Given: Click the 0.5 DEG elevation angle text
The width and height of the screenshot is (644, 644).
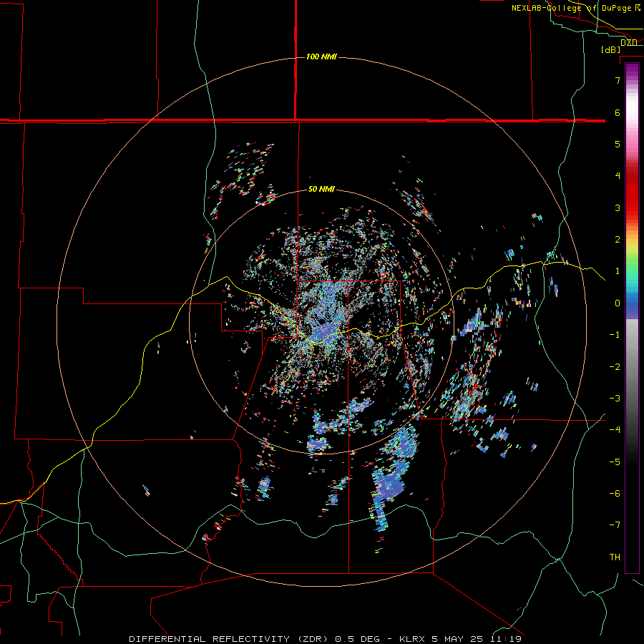Looking at the screenshot, I should [x=357, y=639].
